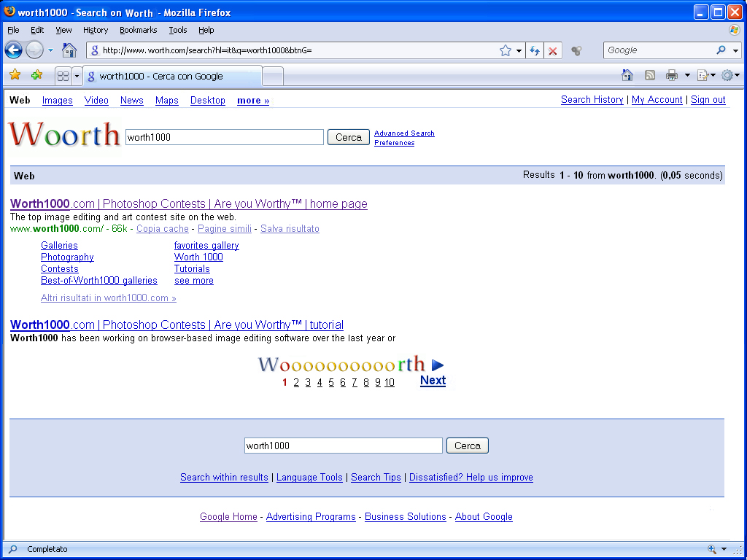Open Advanced Search link
The image size is (747, 560).
tap(404, 133)
